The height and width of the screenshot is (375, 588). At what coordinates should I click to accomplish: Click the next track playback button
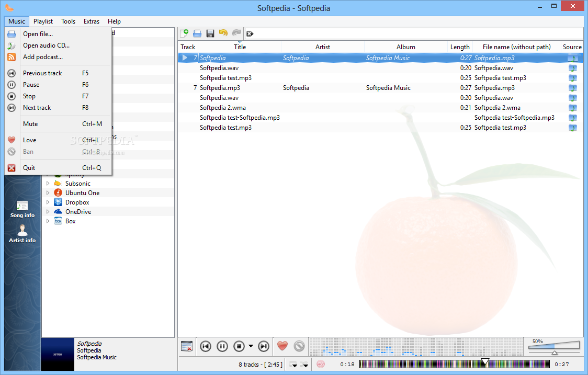click(x=264, y=347)
